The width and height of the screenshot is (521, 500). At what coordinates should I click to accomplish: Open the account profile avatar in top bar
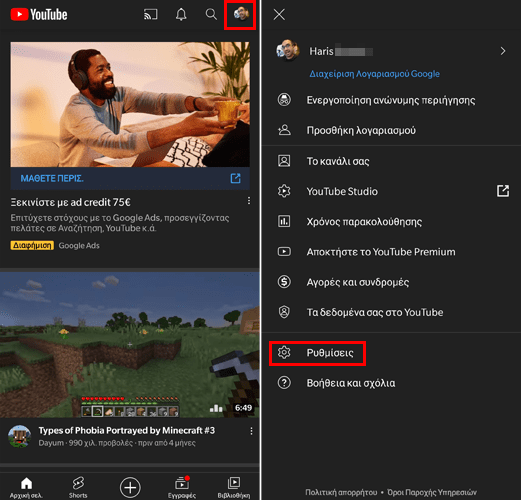[x=241, y=14]
